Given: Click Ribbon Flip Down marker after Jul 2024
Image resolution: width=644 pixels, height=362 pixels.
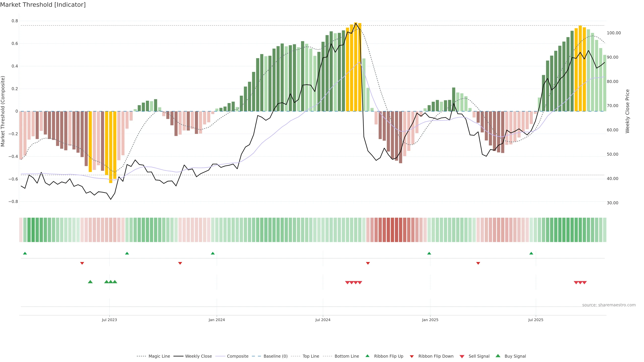Looking at the screenshot, I should pyautogui.click(x=368, y=263).
